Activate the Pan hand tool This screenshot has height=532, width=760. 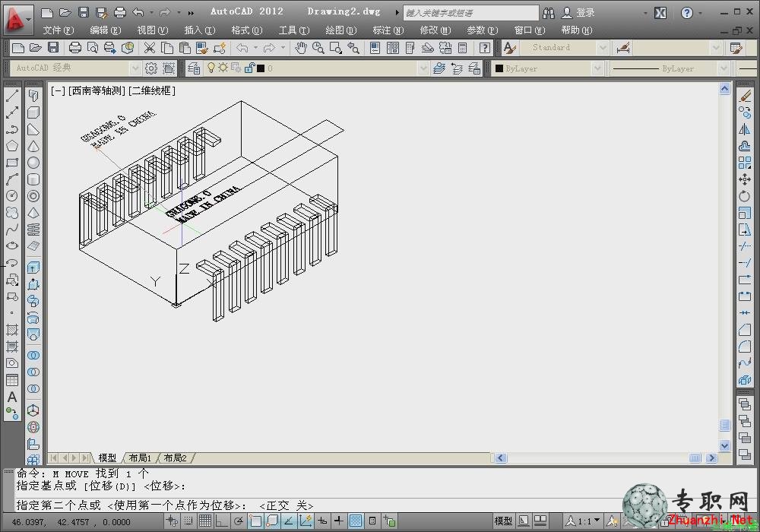coord(300,47)
